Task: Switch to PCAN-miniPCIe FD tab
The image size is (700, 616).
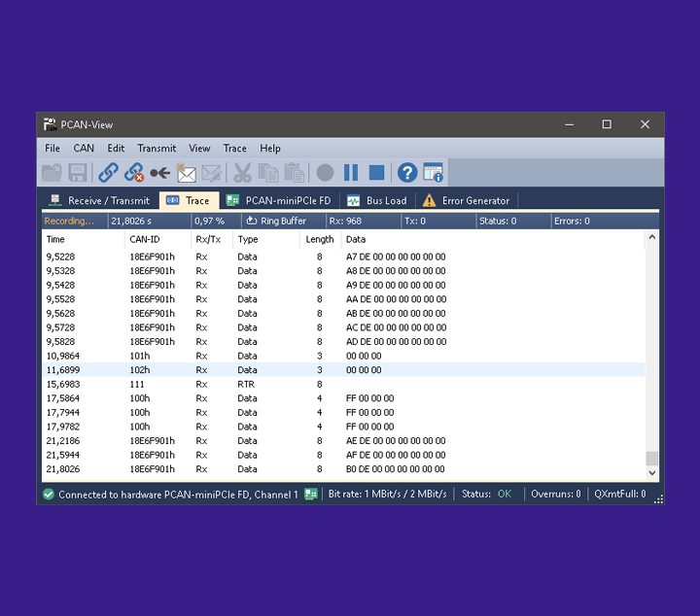Action: point(279,201)
